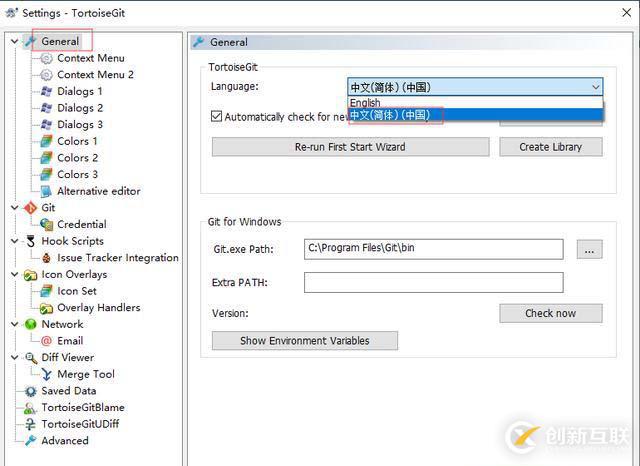Click the Colors 2 palette icon
The width and height of the screenshot is (640, 466).
point(47,158)
